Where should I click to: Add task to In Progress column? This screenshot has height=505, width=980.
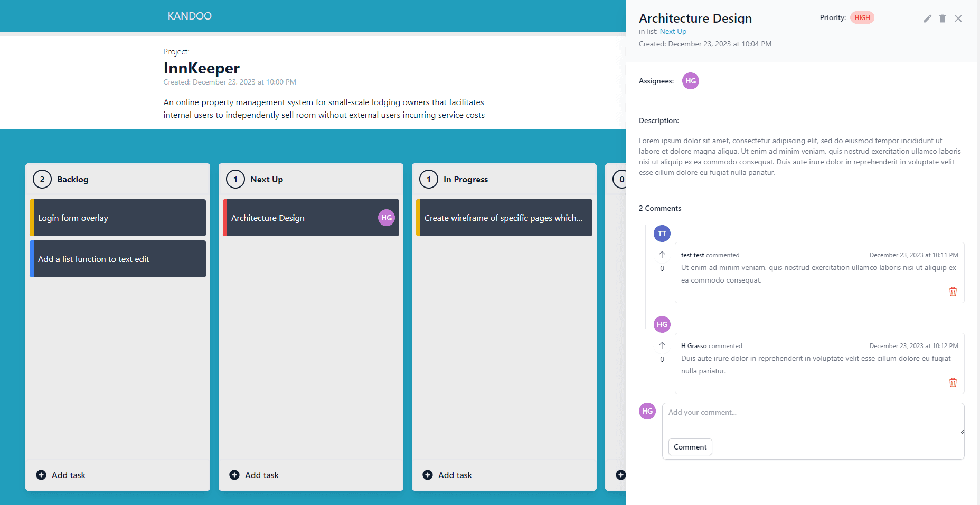447,475
